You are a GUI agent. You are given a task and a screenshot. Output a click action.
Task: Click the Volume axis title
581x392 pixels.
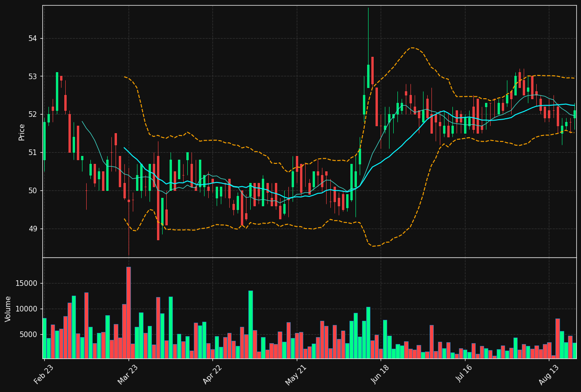tap(8, 309)
